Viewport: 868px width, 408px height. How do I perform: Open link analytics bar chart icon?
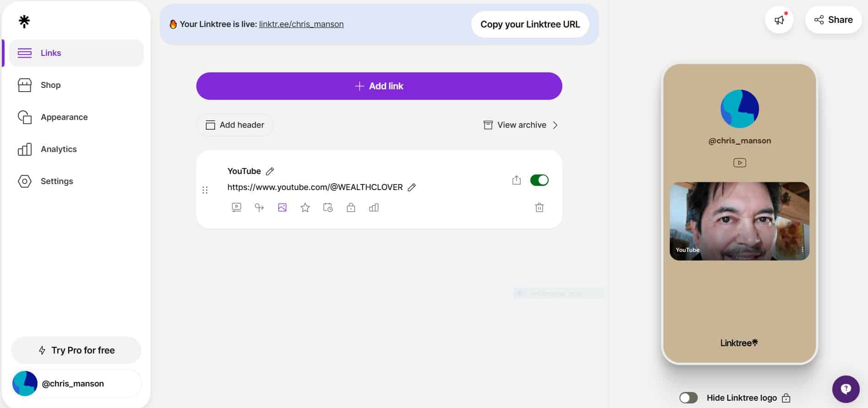(x=374, y=207)
